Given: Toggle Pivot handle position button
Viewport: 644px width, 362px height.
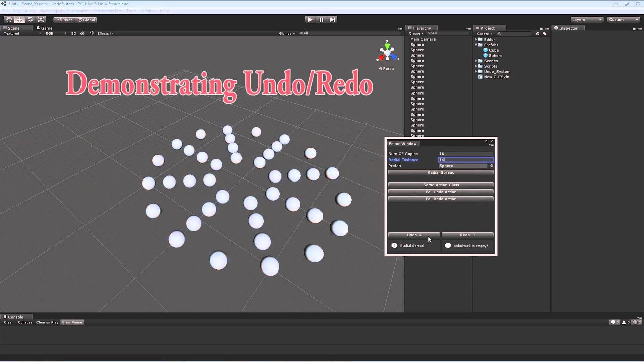Looking at the screenshot, I should click(64, 20).
